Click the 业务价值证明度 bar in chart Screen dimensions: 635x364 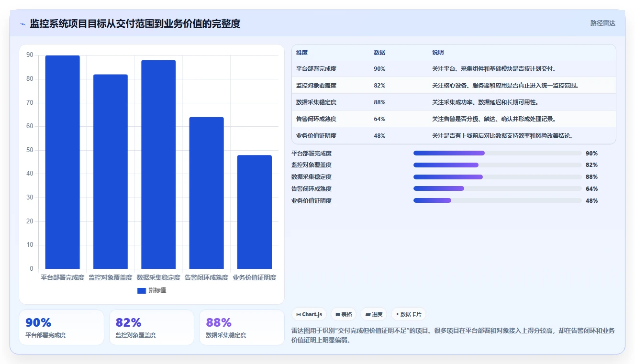tap(255, 212)
